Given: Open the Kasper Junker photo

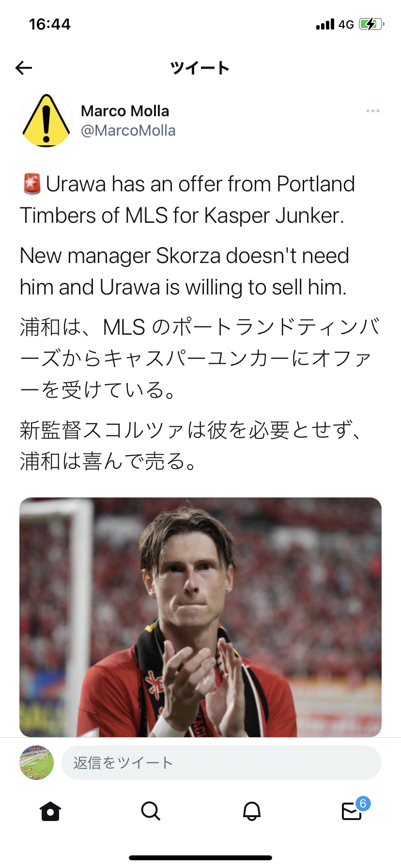Looking at the screenshot, I should click(200, 617).
